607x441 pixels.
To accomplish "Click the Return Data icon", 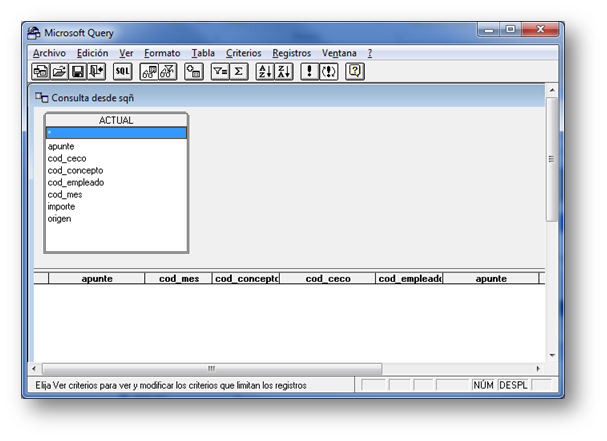I will [x=96, y=72].
